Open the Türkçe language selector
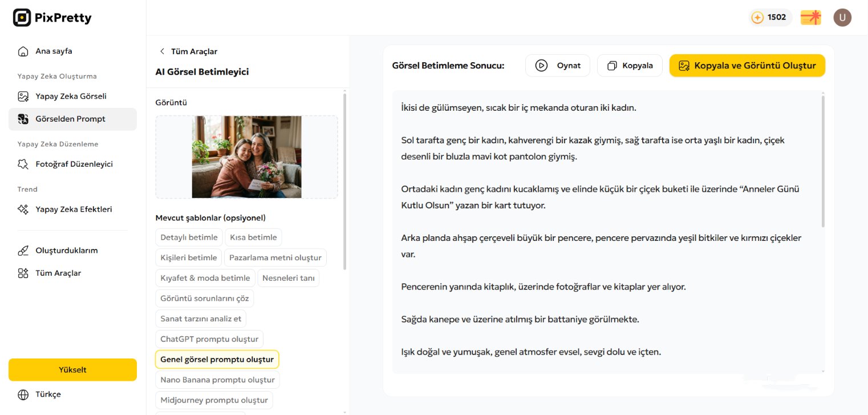The height and width of the screenshot is (415, 868). pyautogui.click(x=72, y=394)
